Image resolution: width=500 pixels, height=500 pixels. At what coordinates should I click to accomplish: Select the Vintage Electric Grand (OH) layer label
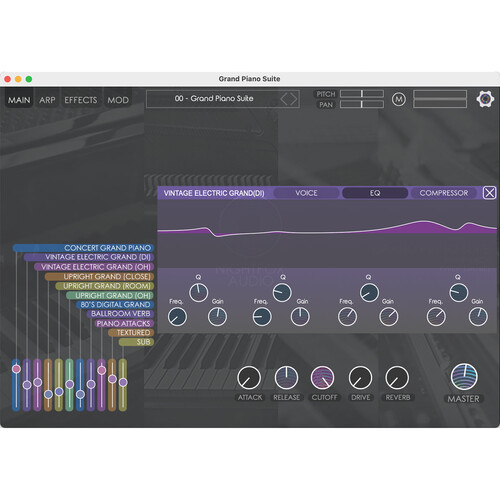click(94, 267)
